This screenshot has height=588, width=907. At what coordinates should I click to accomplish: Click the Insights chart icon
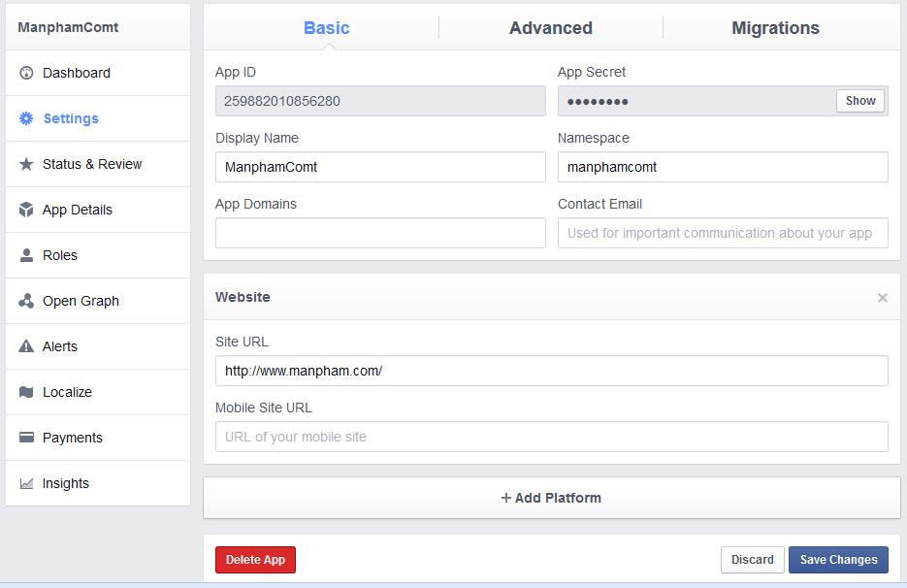pos(26,483)
